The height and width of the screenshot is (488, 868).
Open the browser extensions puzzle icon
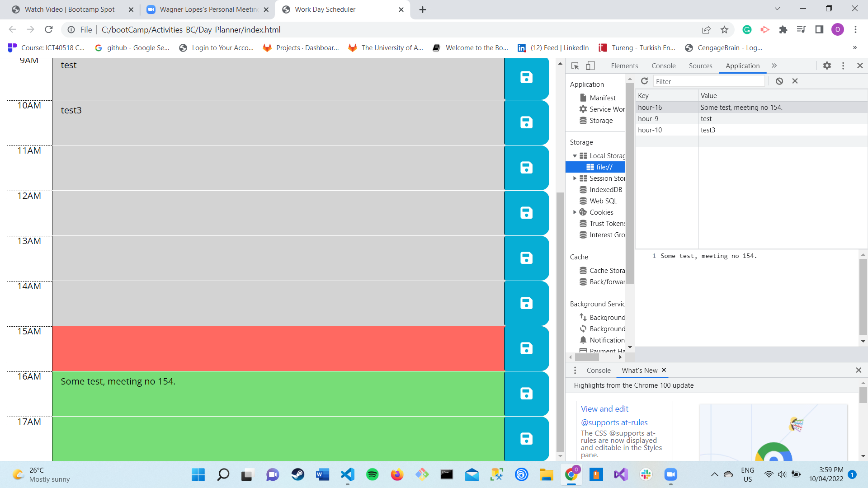point(783,29)
